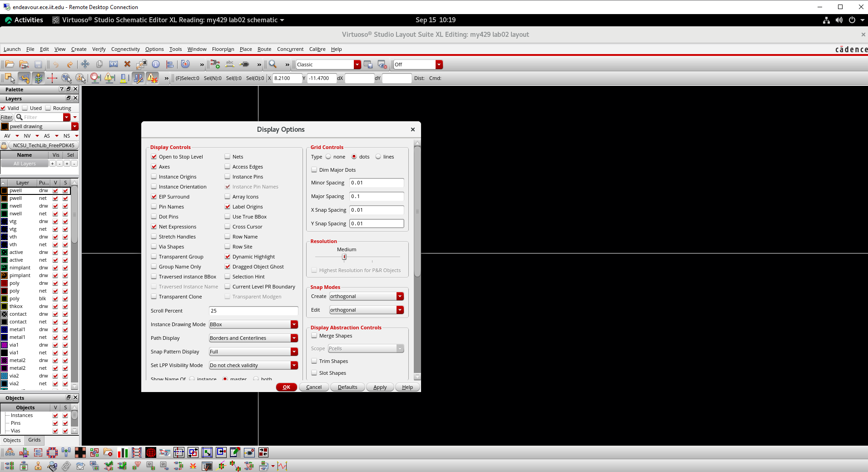Click the red-green bar chart icon
868x472 pixels.
tap(123, 452)
